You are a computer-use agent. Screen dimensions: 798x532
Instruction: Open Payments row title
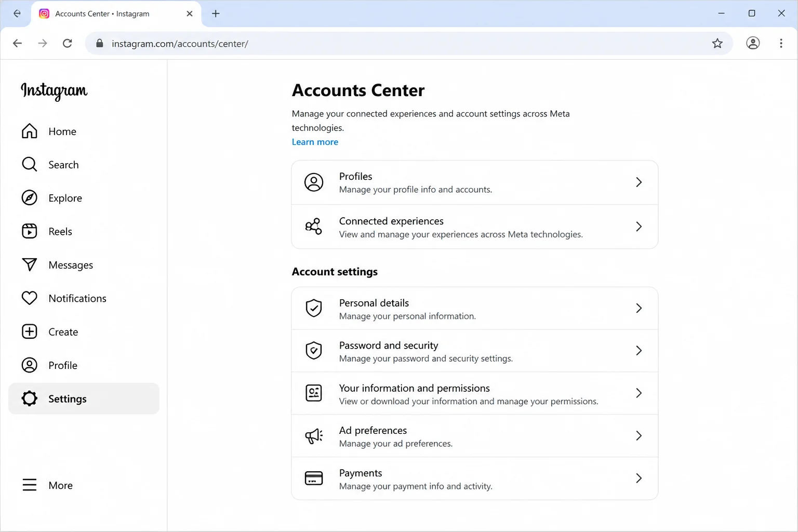(x=361, y=473)
